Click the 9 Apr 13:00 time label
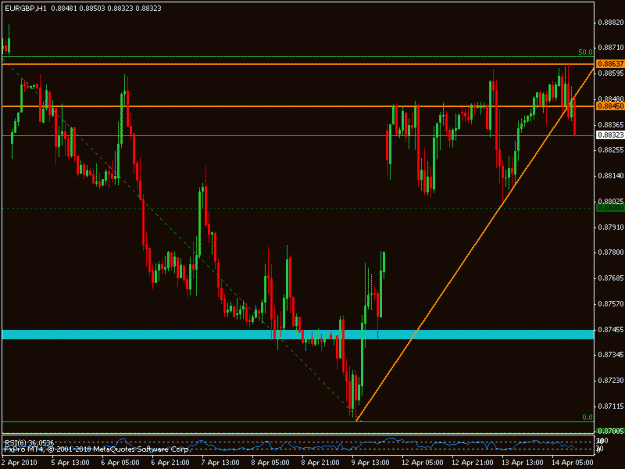 point(370,463)
